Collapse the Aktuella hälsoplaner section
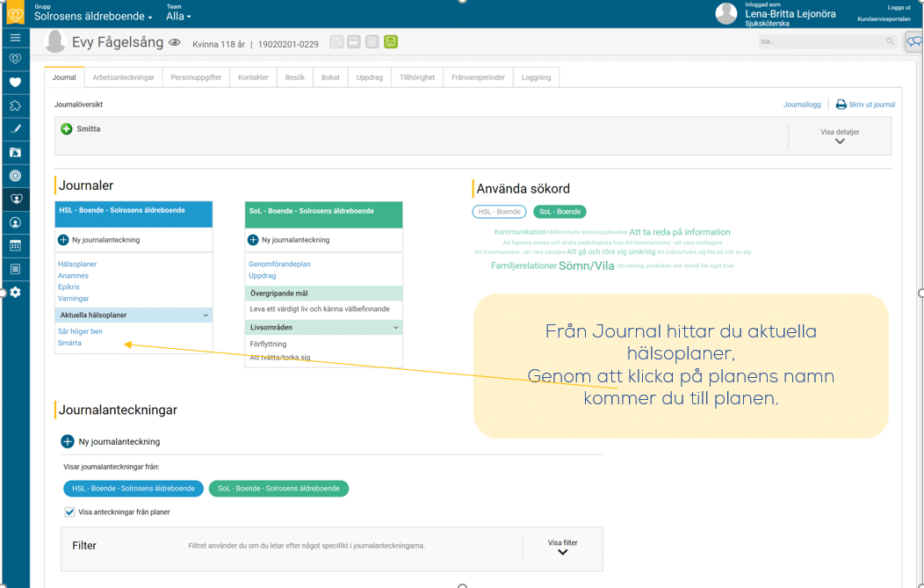This screenshot has width=924, height=588. 206,315
